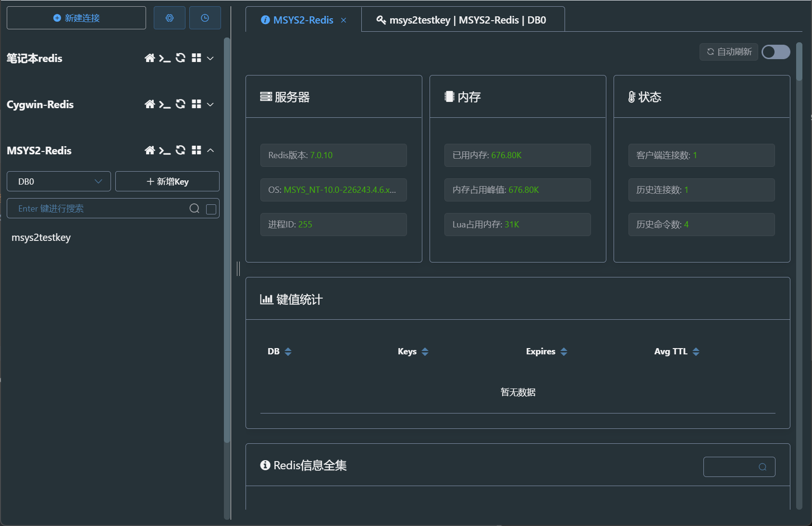Click home icon for Cygwin-Redis

(150, 104)
